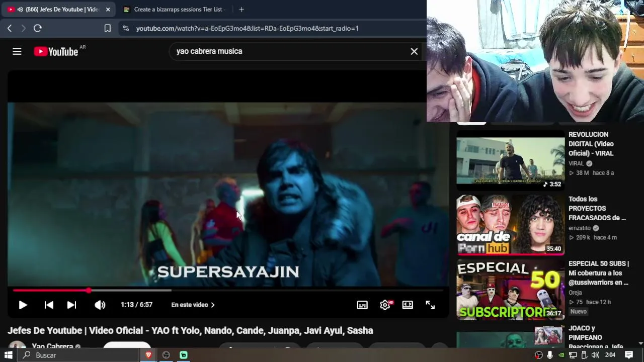The height and width of the screenshot is (362, 644).
Task: Toggle subtitles in the video player
Action: click(362, 305)
